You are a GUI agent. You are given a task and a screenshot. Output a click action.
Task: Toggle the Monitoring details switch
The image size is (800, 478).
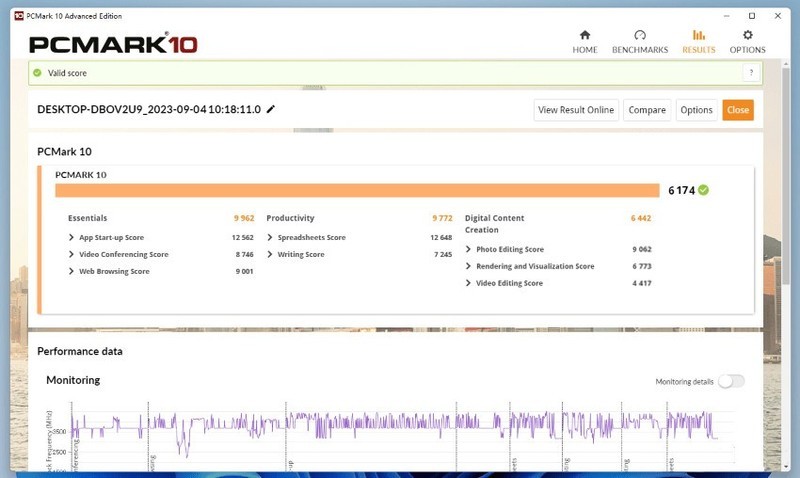tap(731, 381)
